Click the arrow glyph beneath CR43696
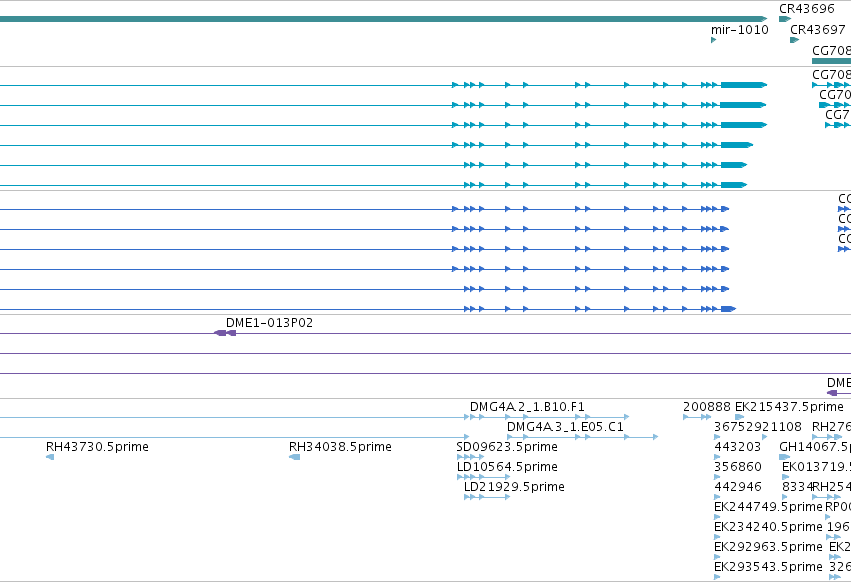The width and height of the screenshot is (851, 582). click(x=785, y=19)
